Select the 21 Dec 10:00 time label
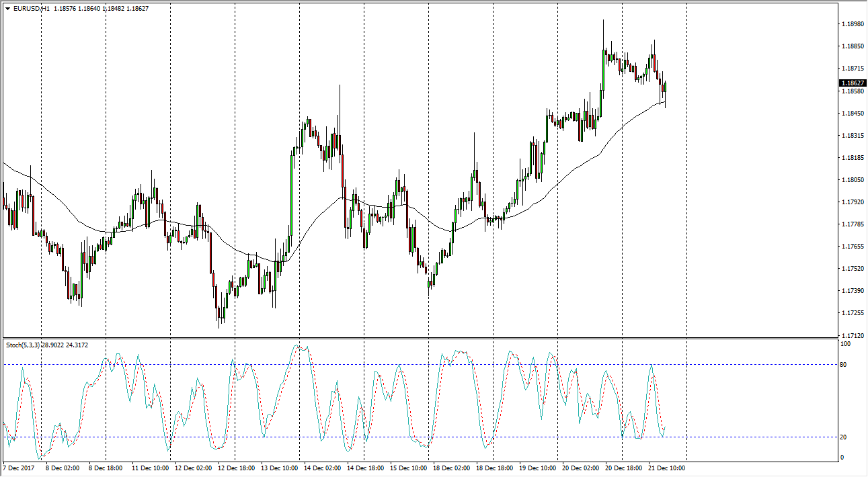The height and width of the screenshot is (477, 868). (666, 468)
